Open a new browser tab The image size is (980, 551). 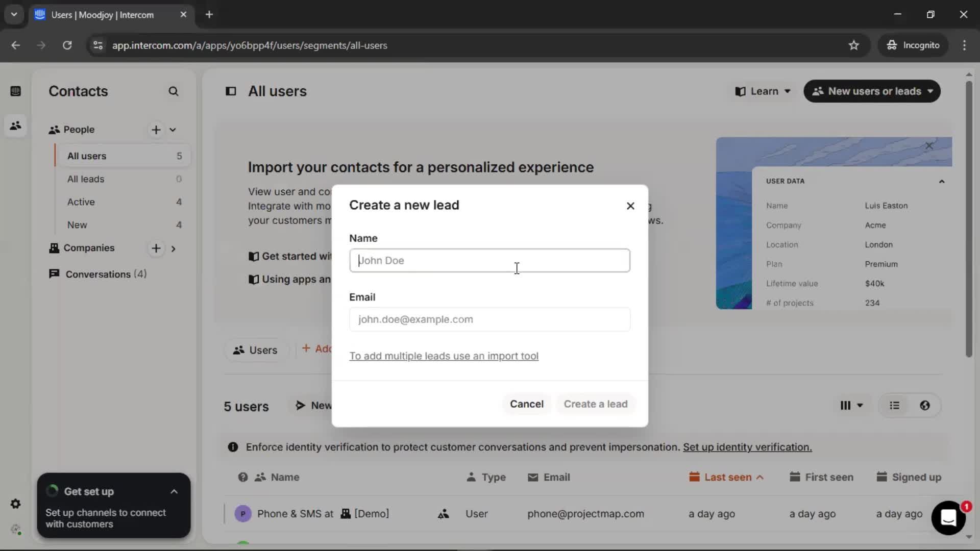(209, 15)
